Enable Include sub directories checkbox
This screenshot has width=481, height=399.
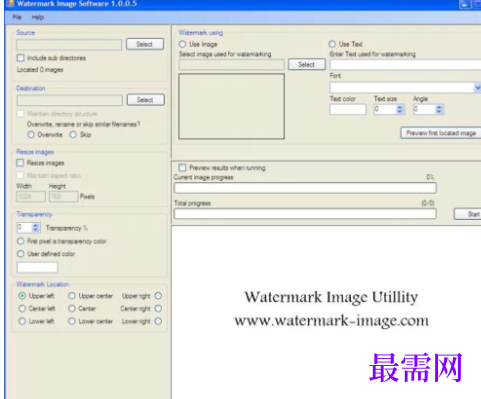(21, 58)
